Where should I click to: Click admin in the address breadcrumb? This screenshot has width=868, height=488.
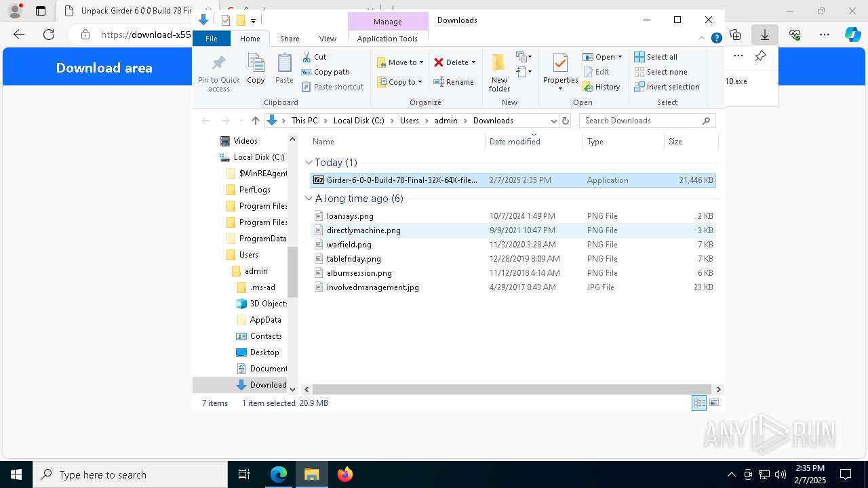click(446, 121)
